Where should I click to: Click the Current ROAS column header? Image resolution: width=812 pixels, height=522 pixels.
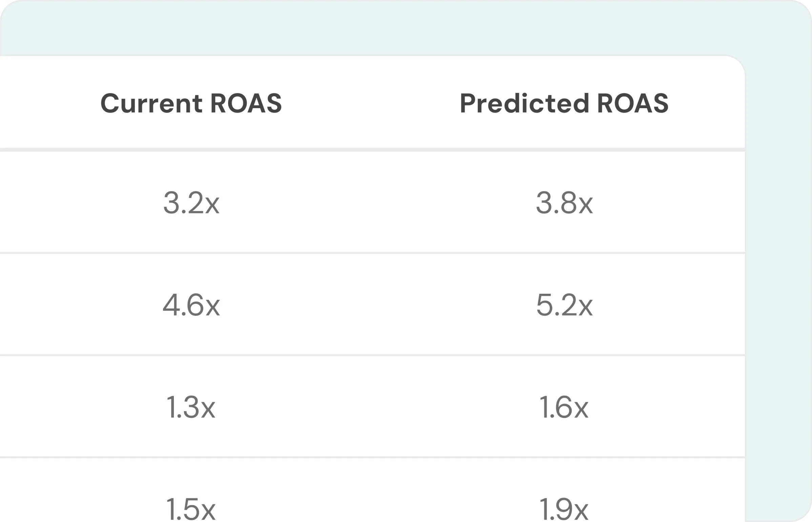(191, 103)
